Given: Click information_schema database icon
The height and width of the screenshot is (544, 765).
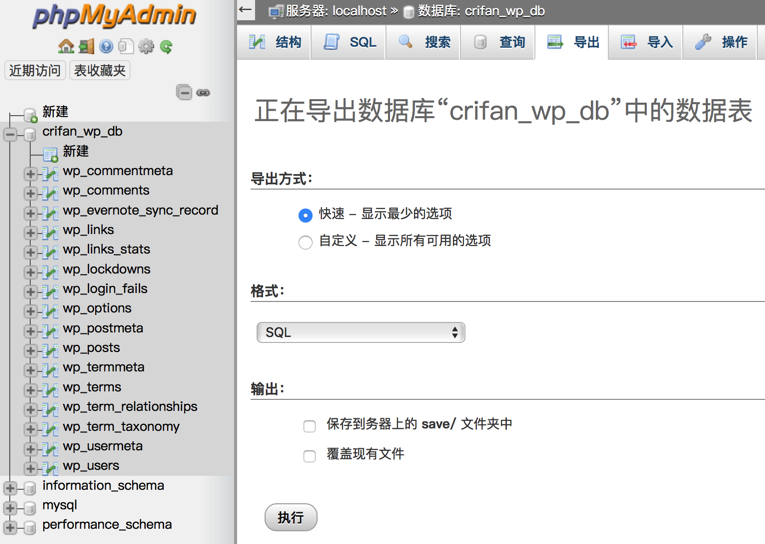Looking at the screenshot, I should (30, 488).
